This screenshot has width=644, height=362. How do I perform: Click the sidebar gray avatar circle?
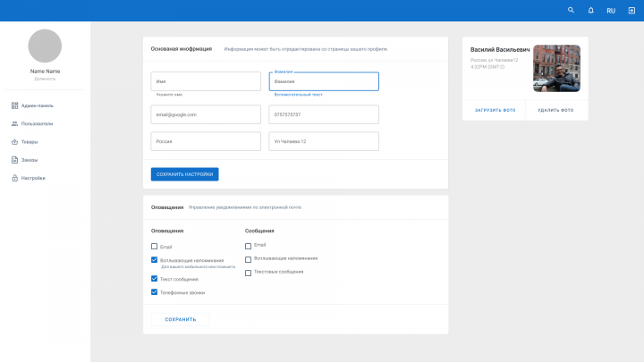coord(45,46)
